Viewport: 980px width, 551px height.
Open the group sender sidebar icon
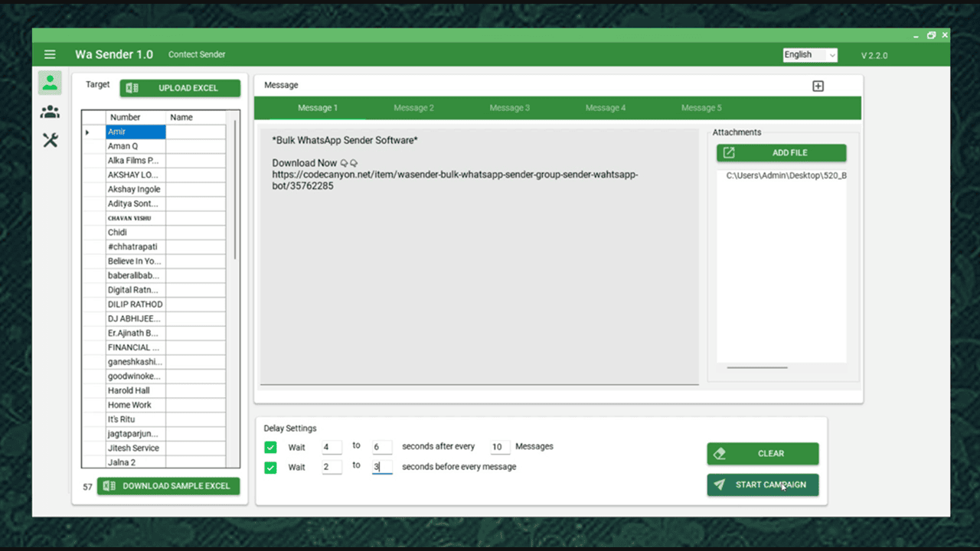tap(50, 112)
